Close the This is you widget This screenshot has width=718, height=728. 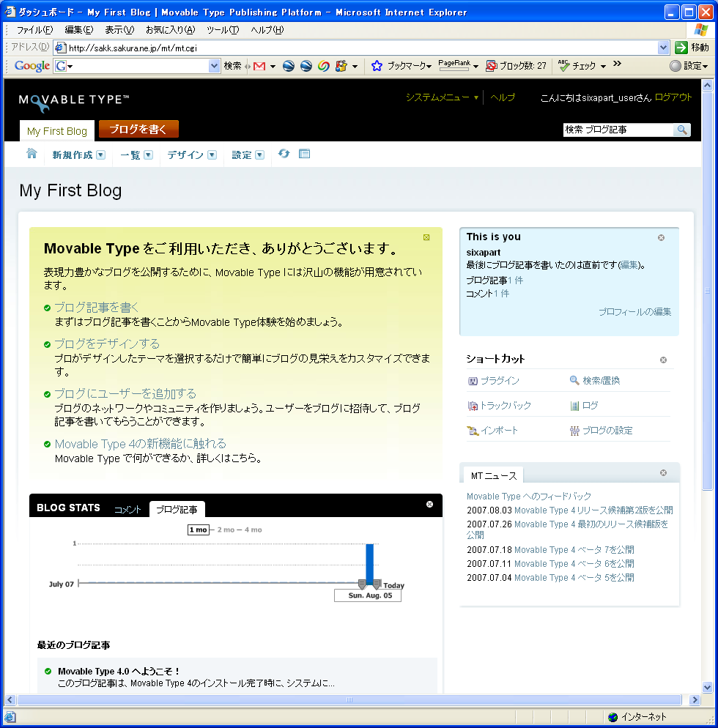point(661,238)
